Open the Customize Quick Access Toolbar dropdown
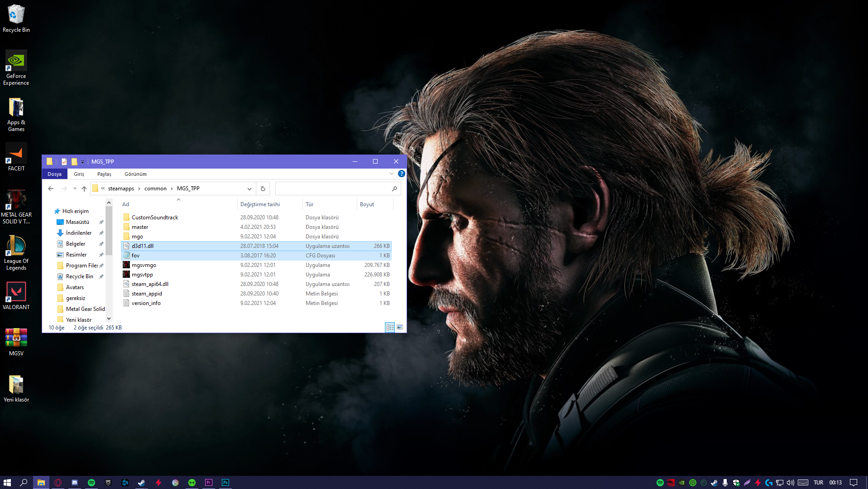 [82, 162]
